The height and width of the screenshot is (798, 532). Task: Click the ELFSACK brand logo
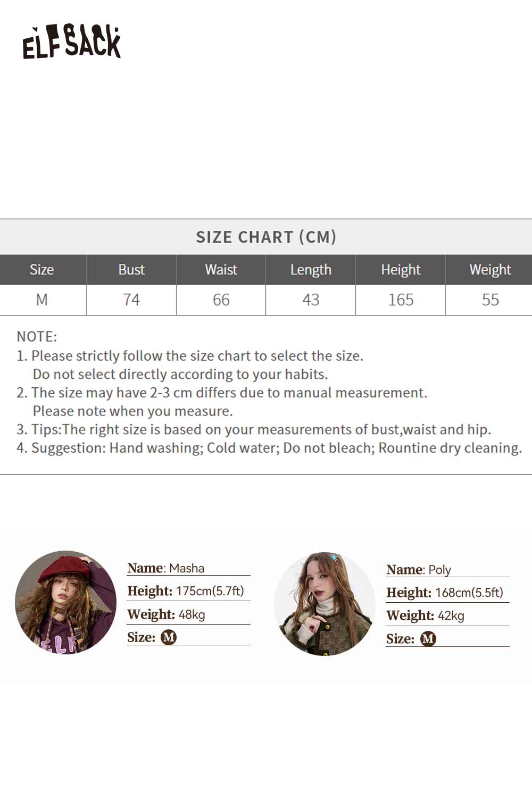(71, 41)
